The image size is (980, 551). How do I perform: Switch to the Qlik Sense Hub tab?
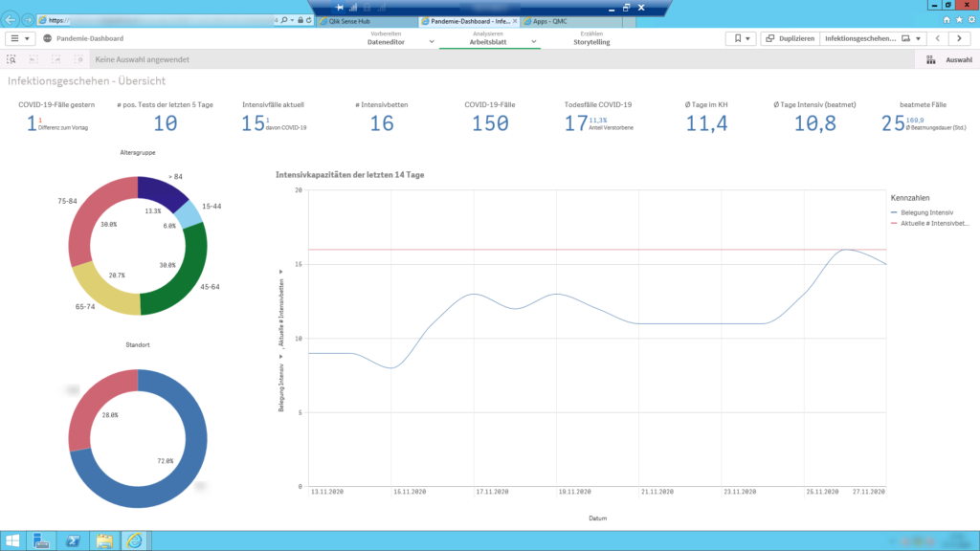[x=367, y=21]
